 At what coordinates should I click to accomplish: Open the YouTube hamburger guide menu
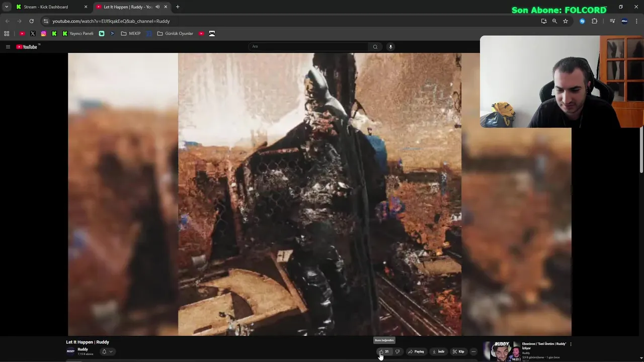[x=8, y=47]
